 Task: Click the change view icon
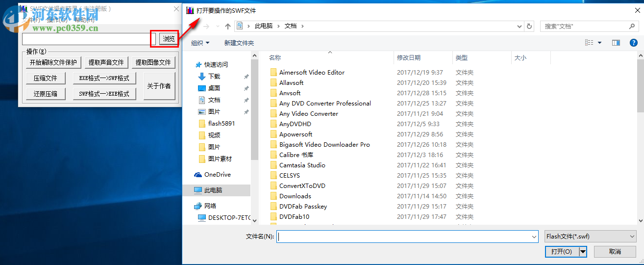click(589, 43)
